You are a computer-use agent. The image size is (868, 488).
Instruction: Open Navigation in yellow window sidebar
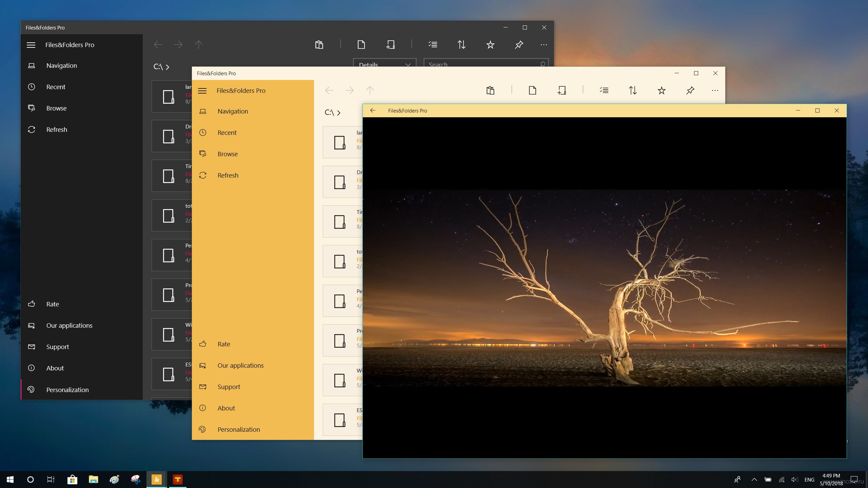tap(253, 111)
